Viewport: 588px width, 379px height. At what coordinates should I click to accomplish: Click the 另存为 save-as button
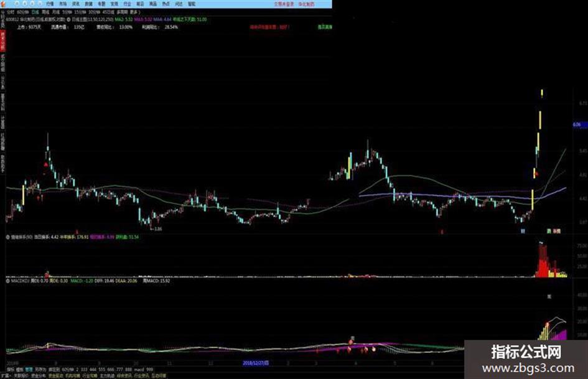click(x=40, y=370)
